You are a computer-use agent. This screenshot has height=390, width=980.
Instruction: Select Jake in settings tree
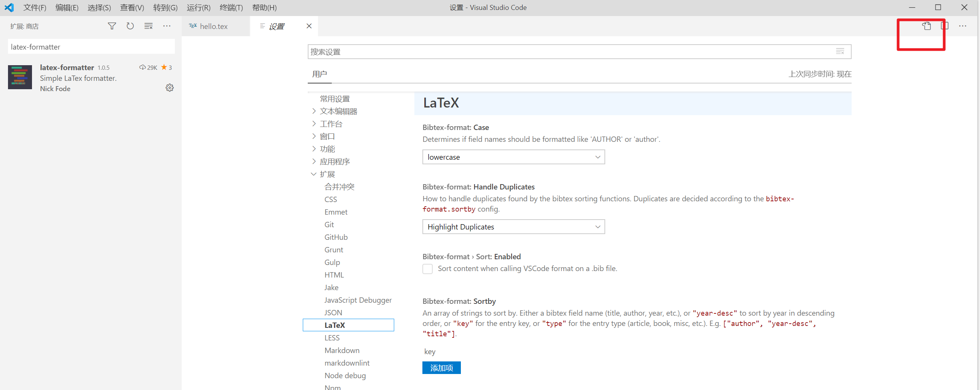pos(331,287)
